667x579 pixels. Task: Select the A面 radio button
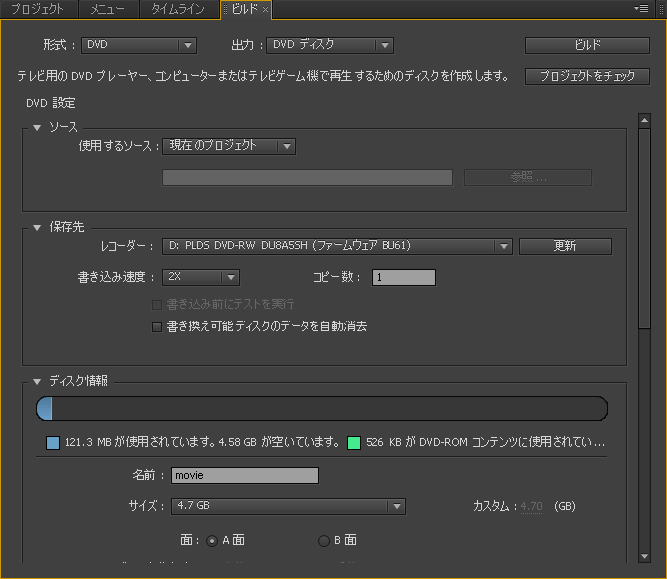(x=212, y=540)
